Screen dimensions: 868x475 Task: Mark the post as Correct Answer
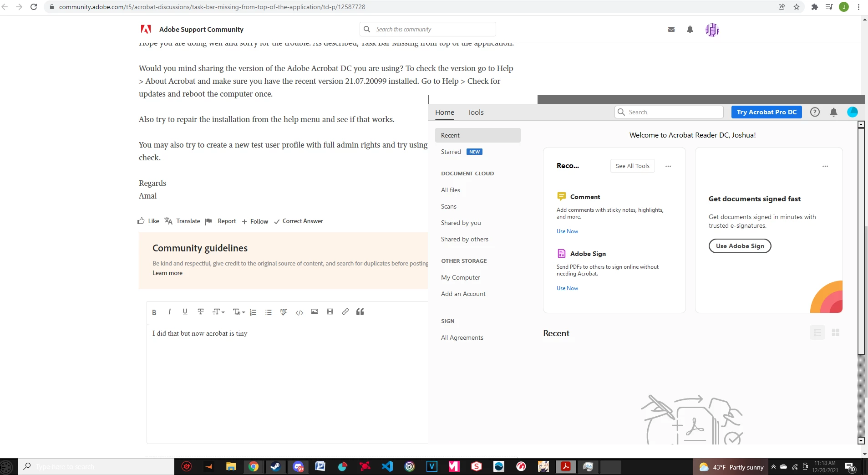pos(299,221)
